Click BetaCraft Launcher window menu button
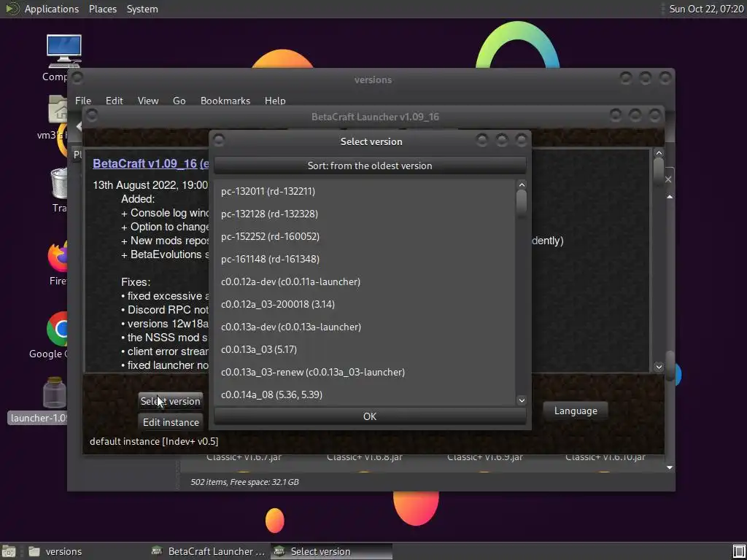Viewport: 747px width, 560px height. pos(91,116)
